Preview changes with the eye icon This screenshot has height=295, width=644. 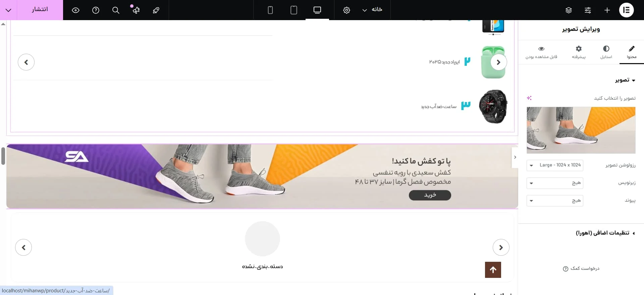point(75,10)
